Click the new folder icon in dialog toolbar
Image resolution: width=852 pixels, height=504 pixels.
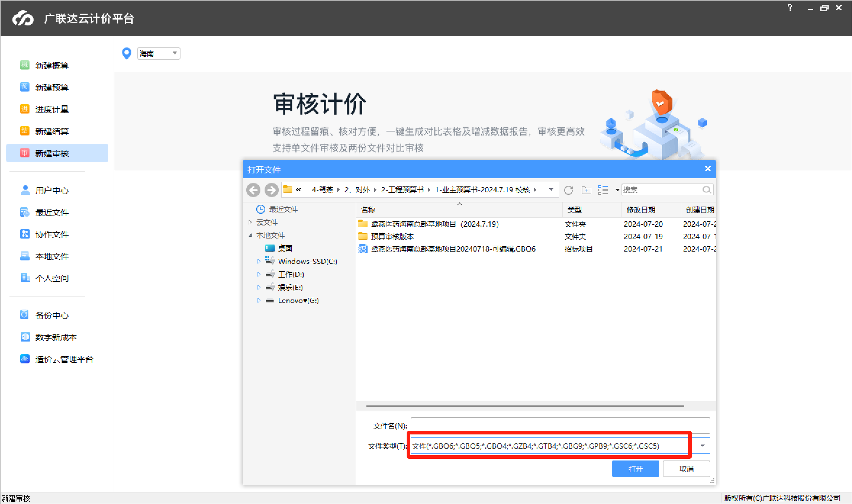587,190
